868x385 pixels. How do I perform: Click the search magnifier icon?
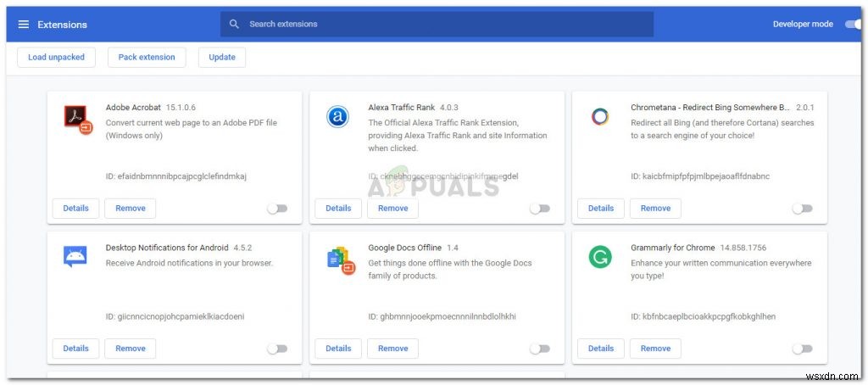point(234,24)
